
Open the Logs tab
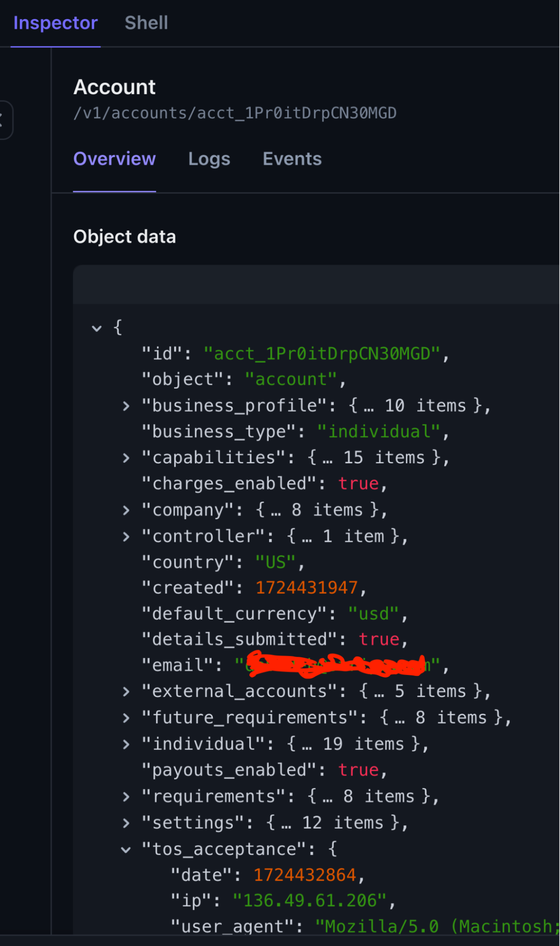(209, 159)
